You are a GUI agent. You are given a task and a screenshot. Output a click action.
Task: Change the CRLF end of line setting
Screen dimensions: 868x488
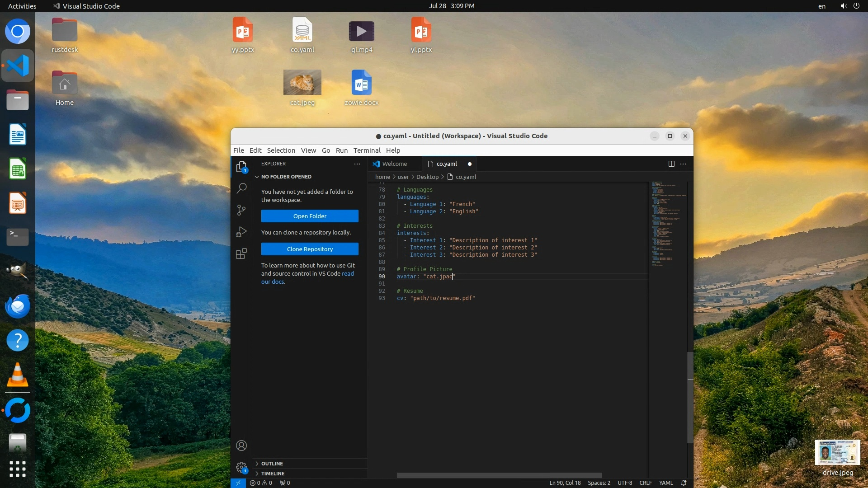[645, 483]
